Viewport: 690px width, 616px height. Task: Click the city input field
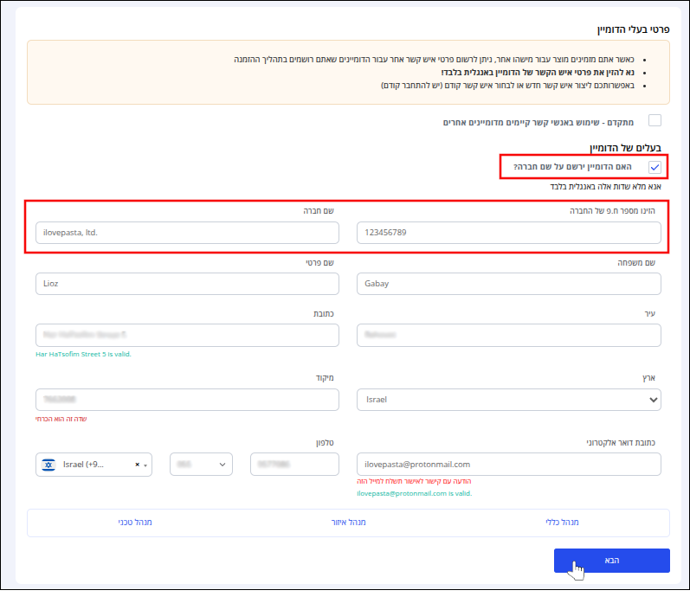(509, 335)
